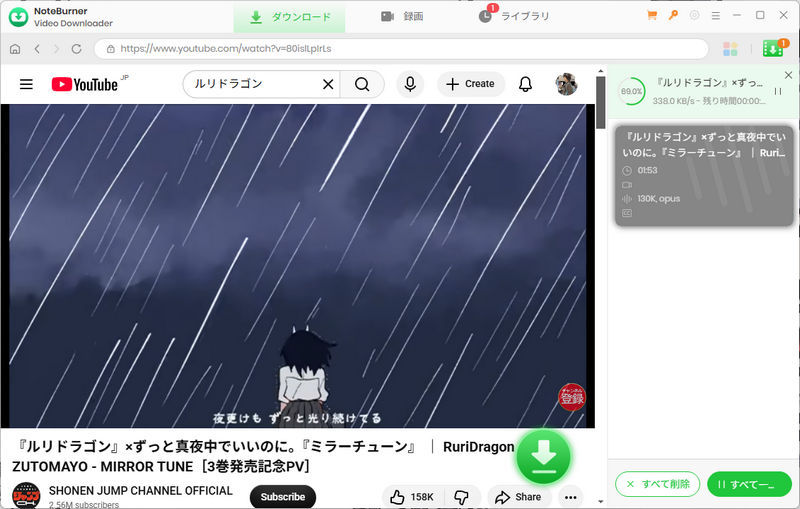Open the ライブラリ tab
Image resolution: width=800 pixels, height=509 pixels.
tap(514, 17)
